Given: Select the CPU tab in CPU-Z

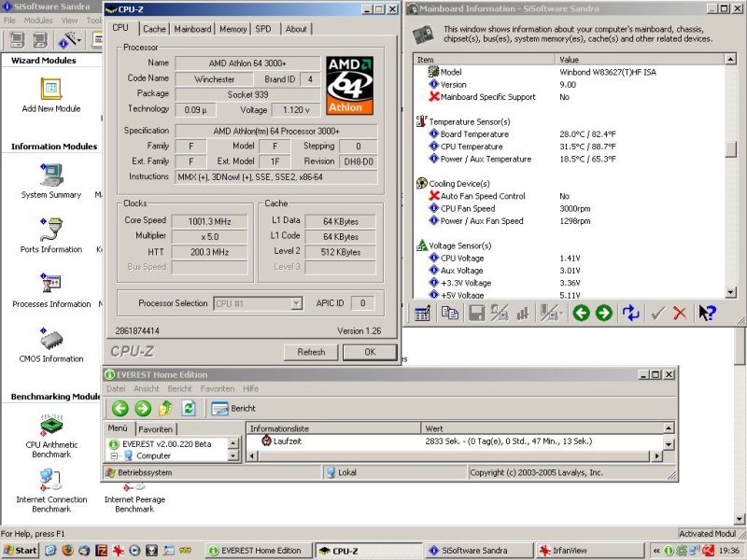Looking at the screenshot, I should click(x=120, y=28).
